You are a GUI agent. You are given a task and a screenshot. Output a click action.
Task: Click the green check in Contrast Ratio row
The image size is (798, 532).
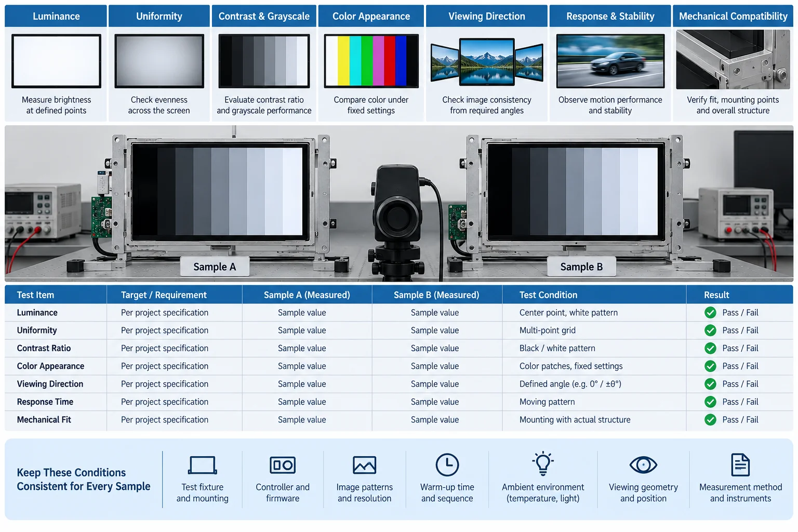point(710,348)
